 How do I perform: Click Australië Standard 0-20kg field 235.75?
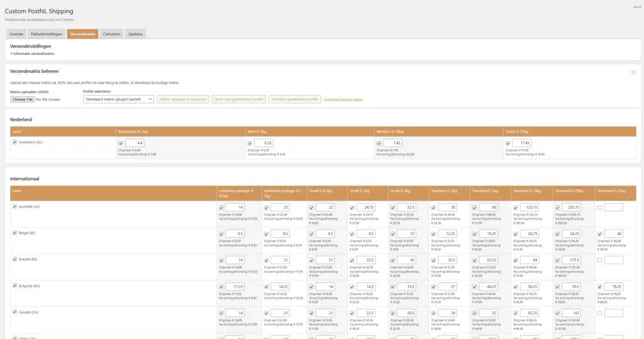click(x=571, y=208)
